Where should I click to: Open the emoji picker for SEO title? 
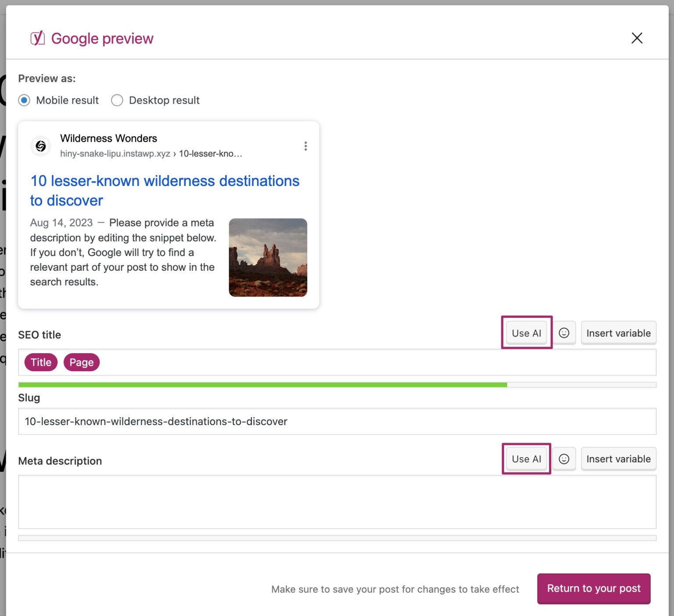coord(564,333)
